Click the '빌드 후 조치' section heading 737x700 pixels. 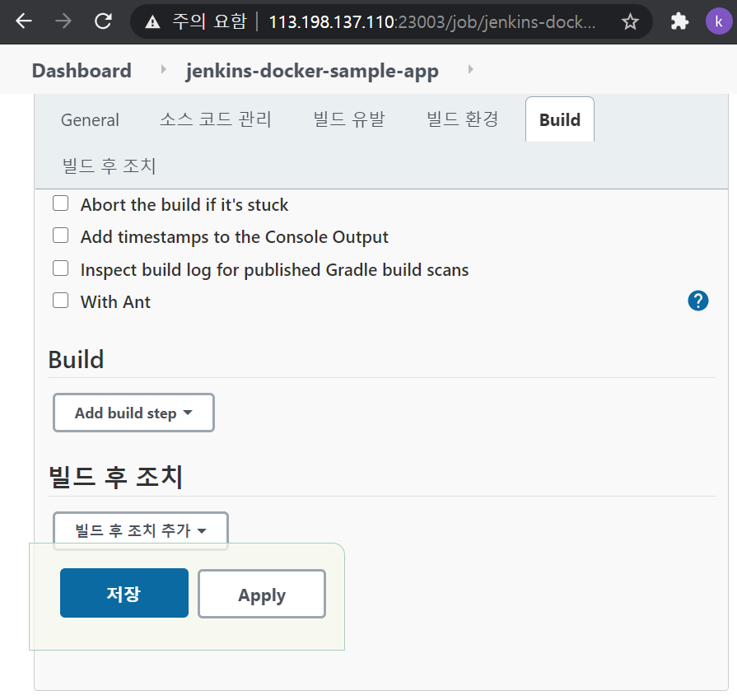(115, 477)
